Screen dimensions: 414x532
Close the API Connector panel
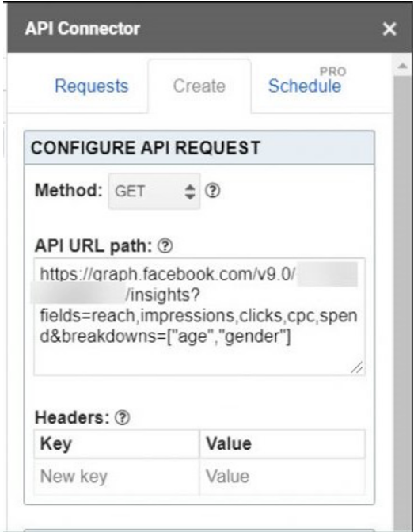389,28
